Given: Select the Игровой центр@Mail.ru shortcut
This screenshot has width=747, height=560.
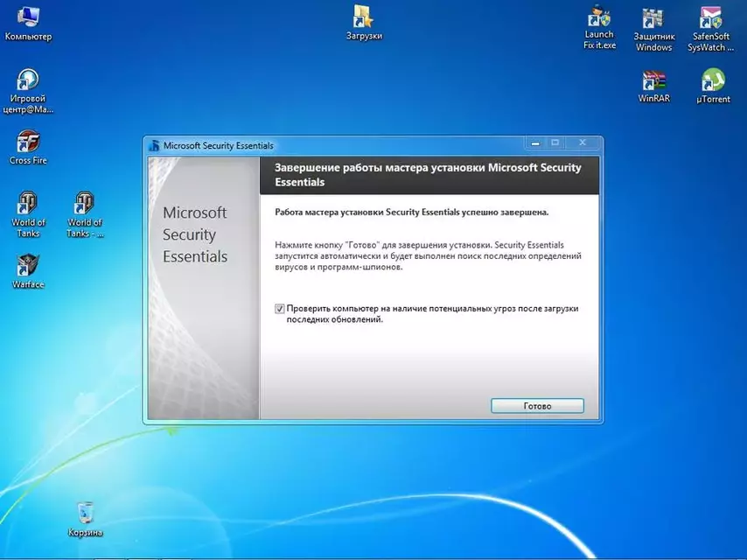Looking at the screenshot, I should pos(28,91).
